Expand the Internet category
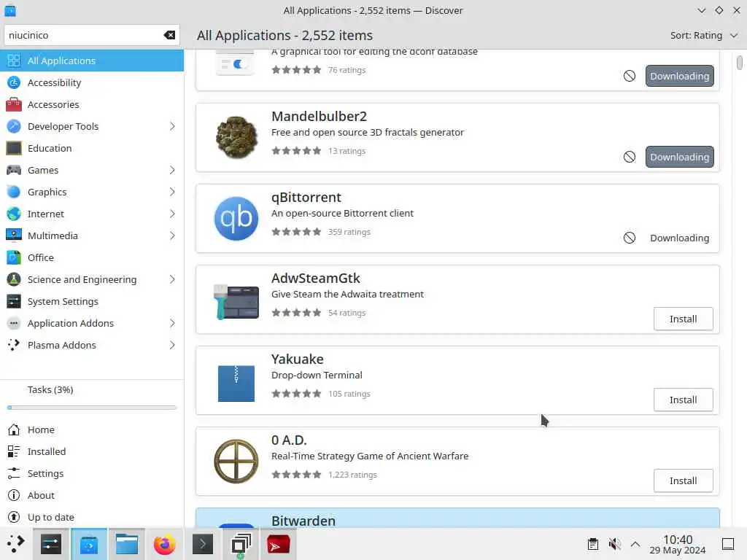 point(172,214)
